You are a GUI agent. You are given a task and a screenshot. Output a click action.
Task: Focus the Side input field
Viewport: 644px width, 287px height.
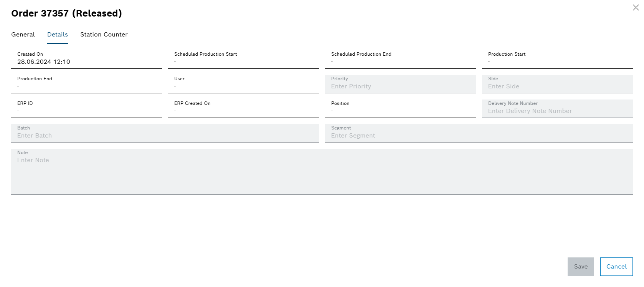(557, 86)
